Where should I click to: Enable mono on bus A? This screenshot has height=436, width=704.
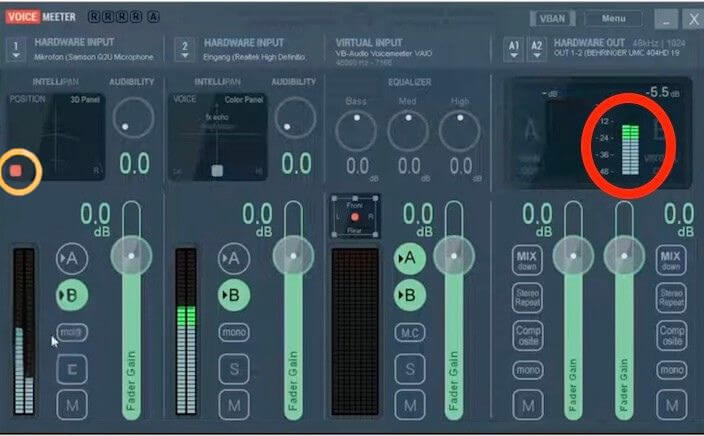[528, 370]
